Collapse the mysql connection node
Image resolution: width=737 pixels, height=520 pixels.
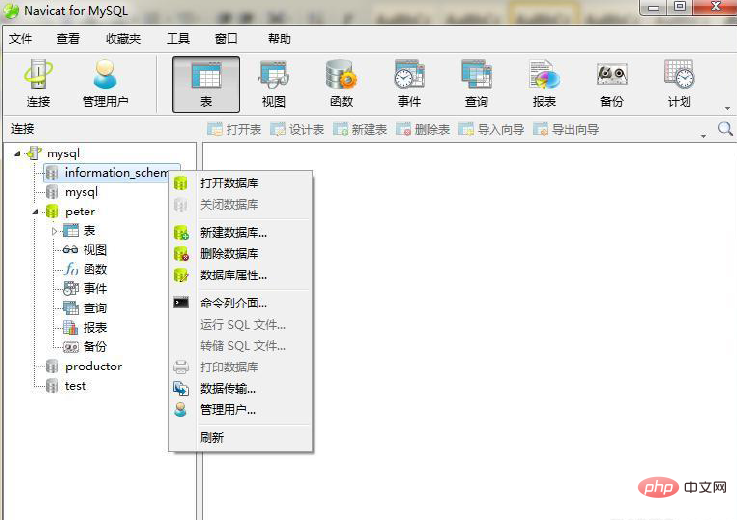click(17, 153)
